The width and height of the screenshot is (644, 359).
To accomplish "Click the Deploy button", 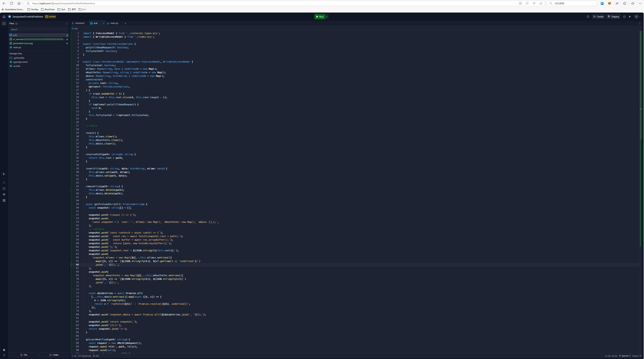I will click(x=613, y=17).
